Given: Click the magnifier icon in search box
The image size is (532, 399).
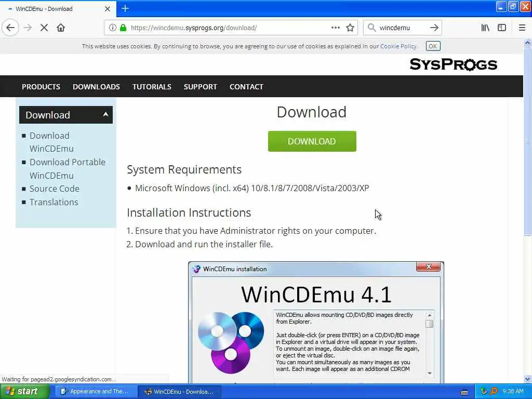Looking at the screenshot, I should pyautogui.click(x=372, y=28).
